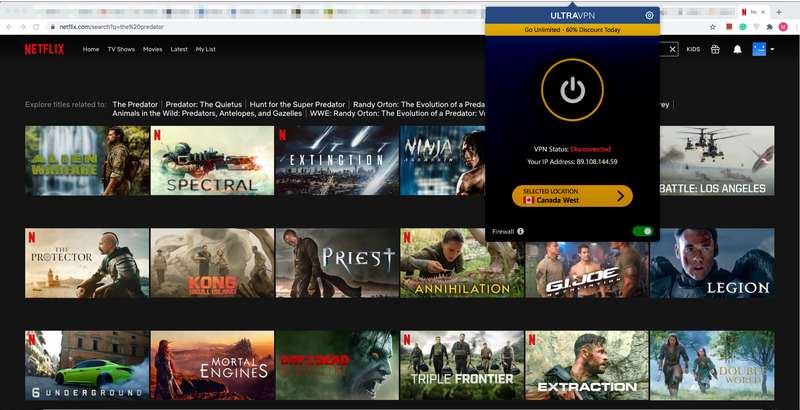The height and width of the screenshot is (410, 800).
Task: Toggle the Firewall switch off
Action: click(643, 231)
